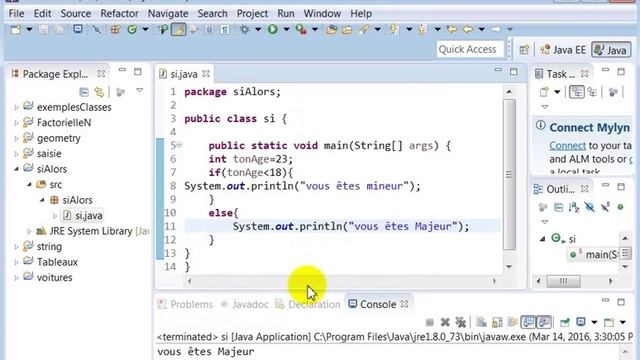Toggle Categorized view in Task List
This screenshot has height=360, width=640.
tap(576, 92)
